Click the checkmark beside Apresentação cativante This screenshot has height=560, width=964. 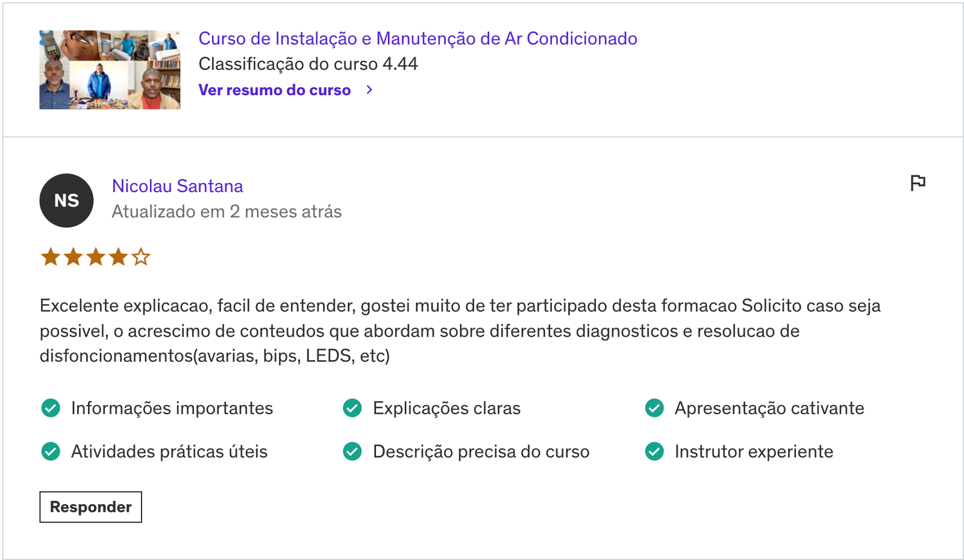tap(654, 408)
